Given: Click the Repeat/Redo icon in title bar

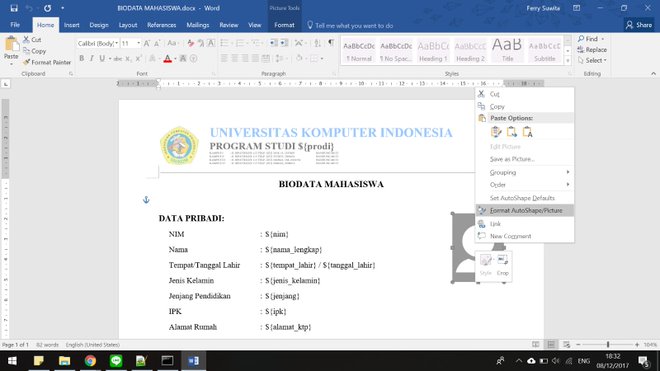Looking at the screenshot, I should [47, 8].
